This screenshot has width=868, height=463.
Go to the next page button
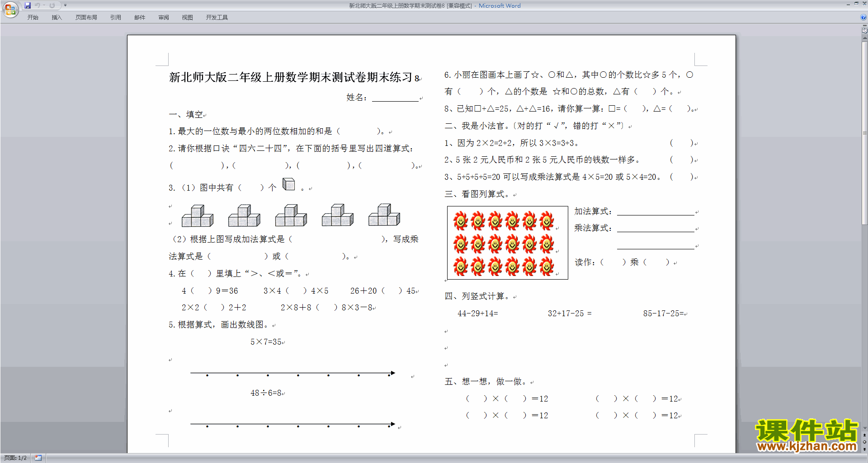coord(864,449)
